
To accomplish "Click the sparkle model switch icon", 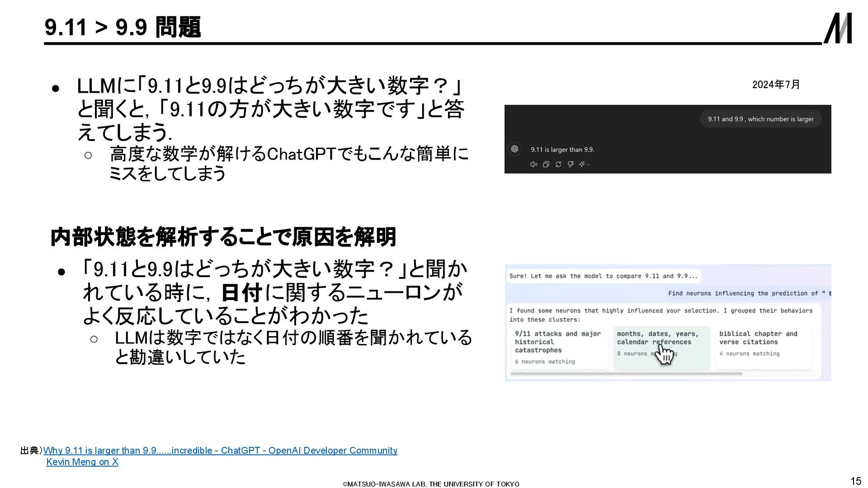I will point(582,164).
